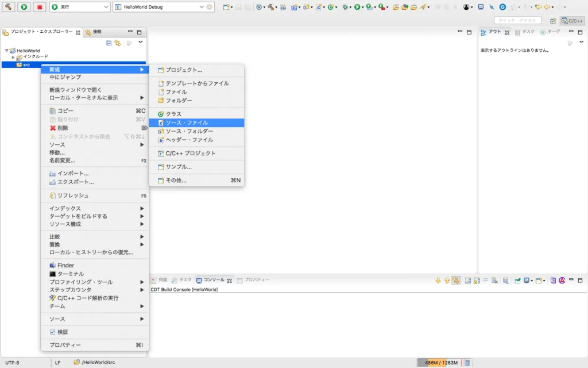Screen dimensions: 588x368
Task: Open the launch configuration gear settings
Action: [210, 7]
